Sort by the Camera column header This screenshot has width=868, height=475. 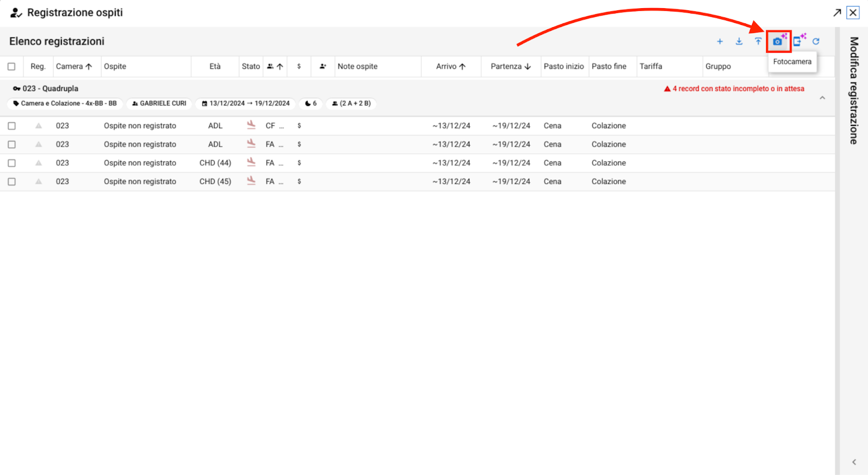(74, 67)
